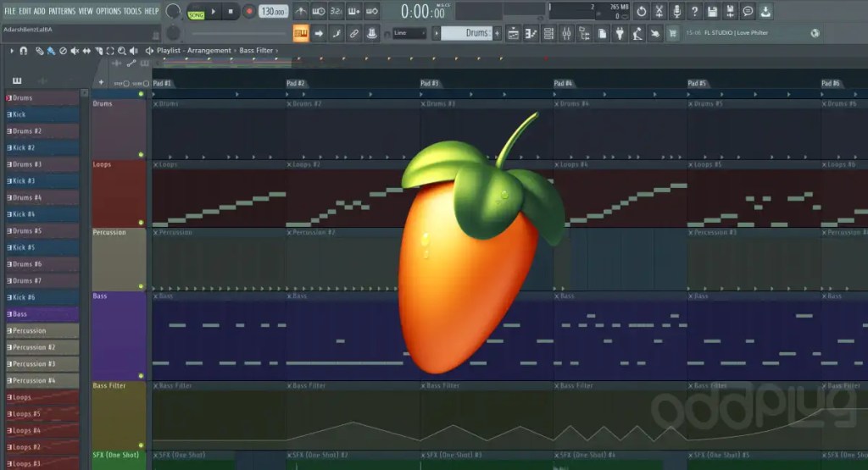Click the speech bubble project info icon

pos(748,11)
